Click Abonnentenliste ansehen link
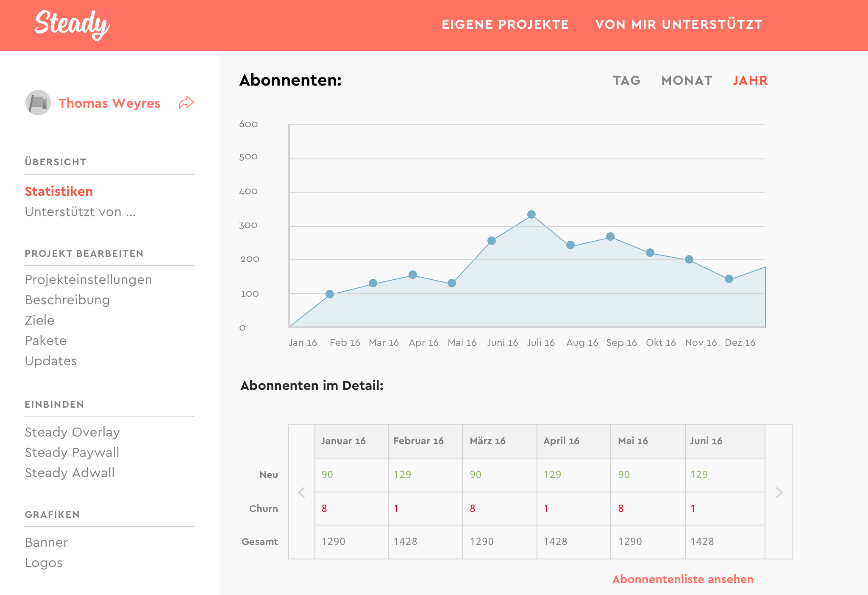 click(x=683, y=579)
